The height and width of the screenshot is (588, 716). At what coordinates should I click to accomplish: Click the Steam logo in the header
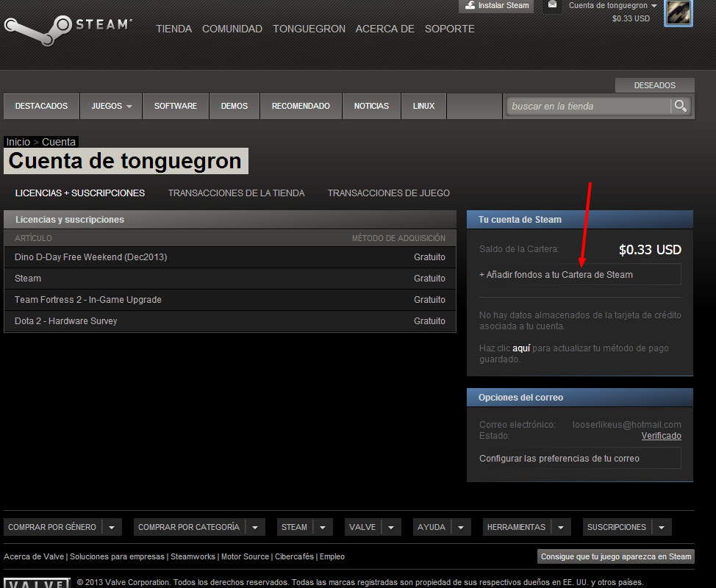coord(68,29)
